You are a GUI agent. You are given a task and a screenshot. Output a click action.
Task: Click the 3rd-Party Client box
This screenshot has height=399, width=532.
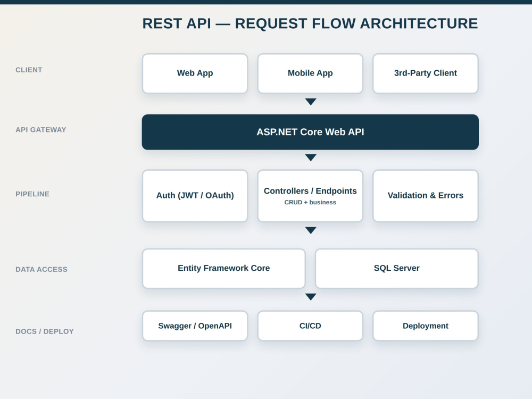[426, 73]
